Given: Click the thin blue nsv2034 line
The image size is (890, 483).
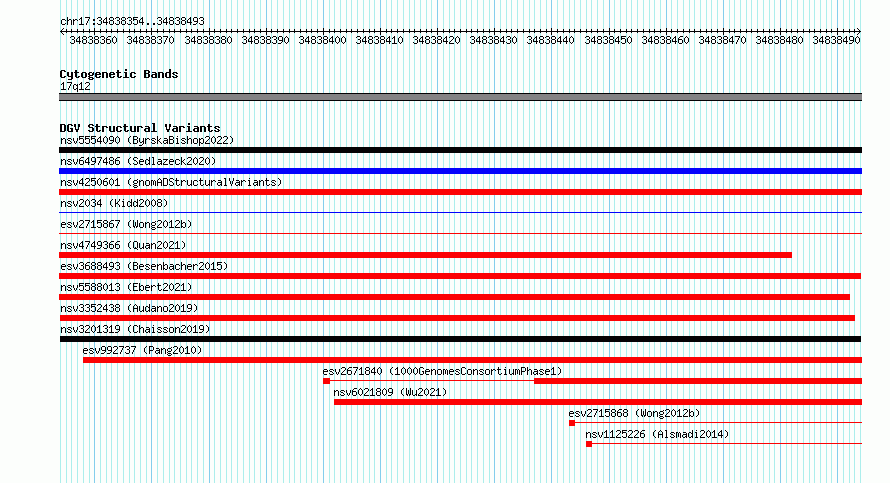Looking at the screenshot, I should point(460,213).
